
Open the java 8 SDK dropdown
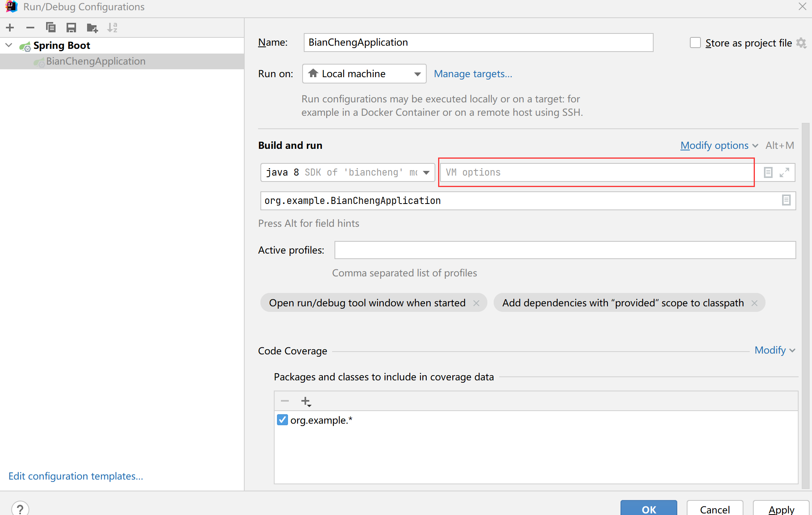coord(347,172)
